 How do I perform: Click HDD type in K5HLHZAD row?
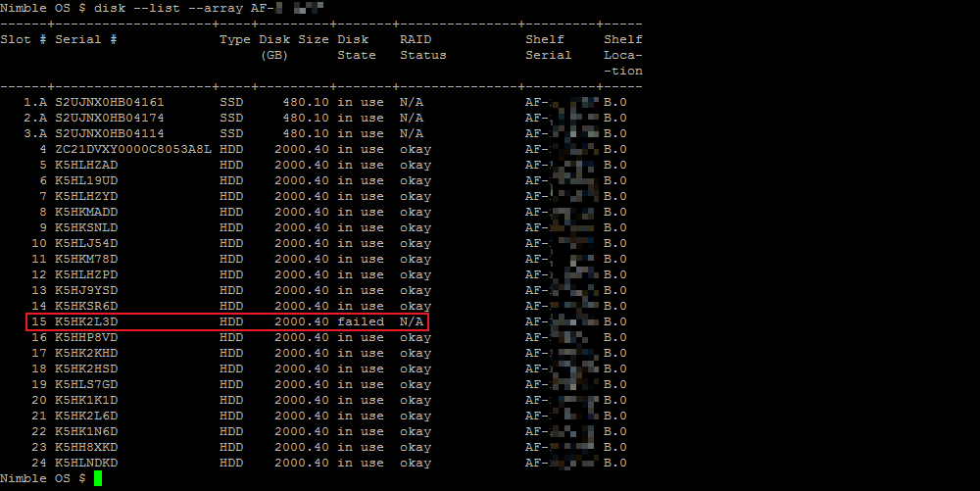(x=231, y=165)
